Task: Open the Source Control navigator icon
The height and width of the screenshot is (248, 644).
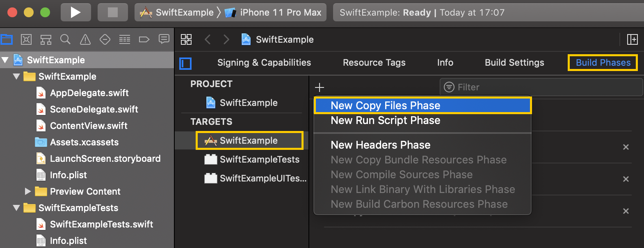Action: click(x=26, y=39)
